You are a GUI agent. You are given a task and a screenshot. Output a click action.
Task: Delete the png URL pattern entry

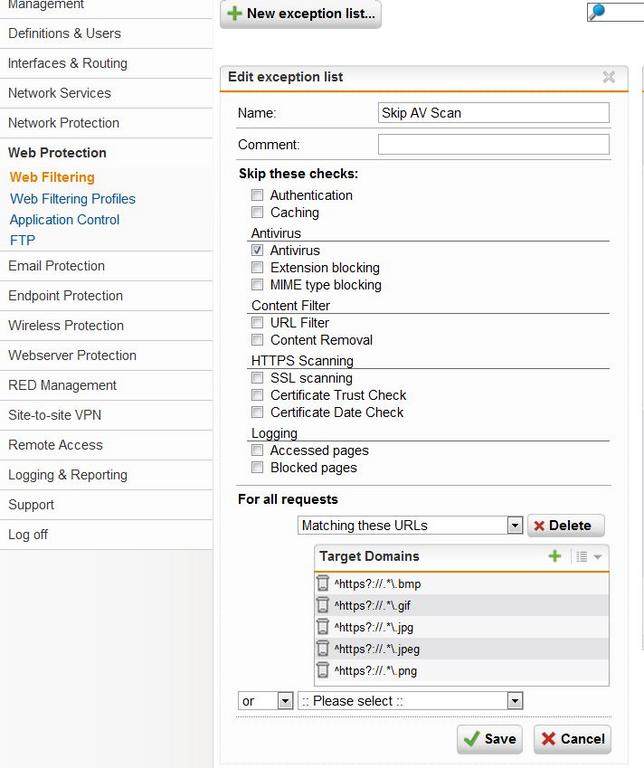(323, 670)
